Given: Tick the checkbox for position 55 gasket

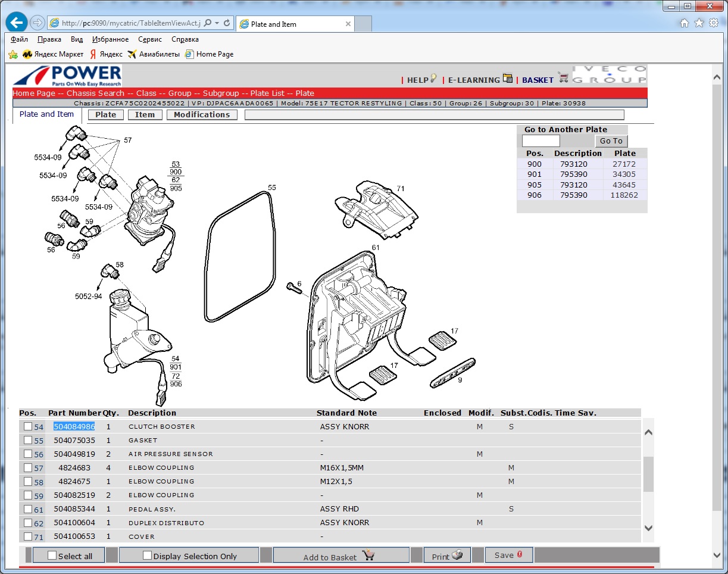Looking at the screenshot, I should [28, 440].
